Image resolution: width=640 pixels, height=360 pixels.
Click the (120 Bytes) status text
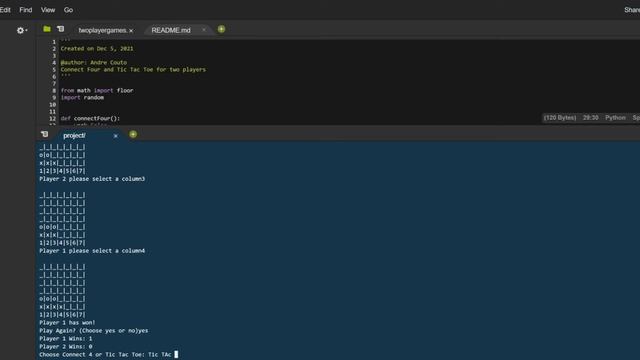point(560,118)
